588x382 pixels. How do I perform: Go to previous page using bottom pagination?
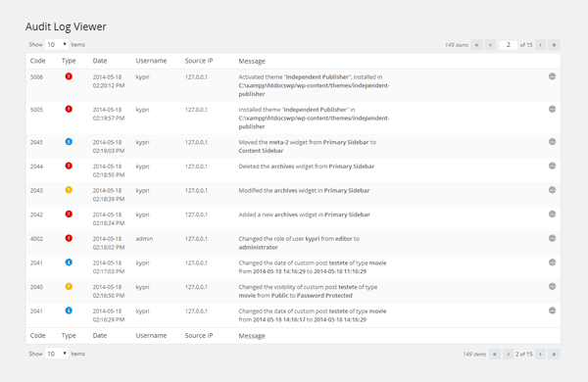[x=508, y=354]
